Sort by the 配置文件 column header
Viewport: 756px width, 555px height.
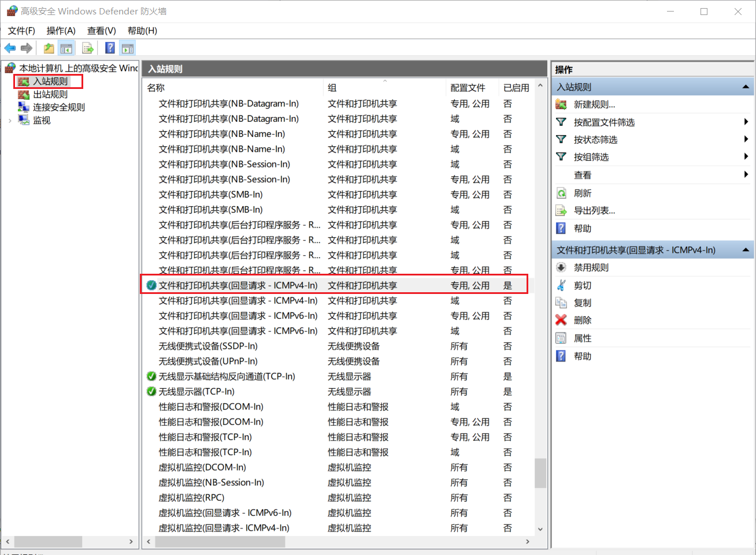[473, 88]
